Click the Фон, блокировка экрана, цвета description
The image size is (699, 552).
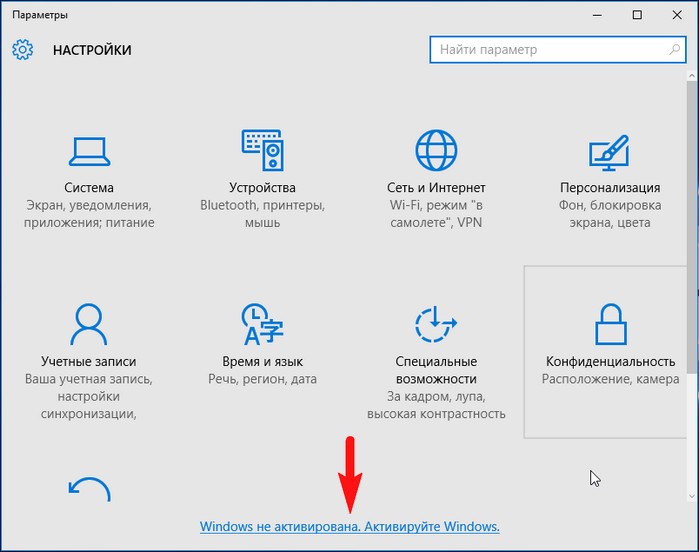click(610, 214)
